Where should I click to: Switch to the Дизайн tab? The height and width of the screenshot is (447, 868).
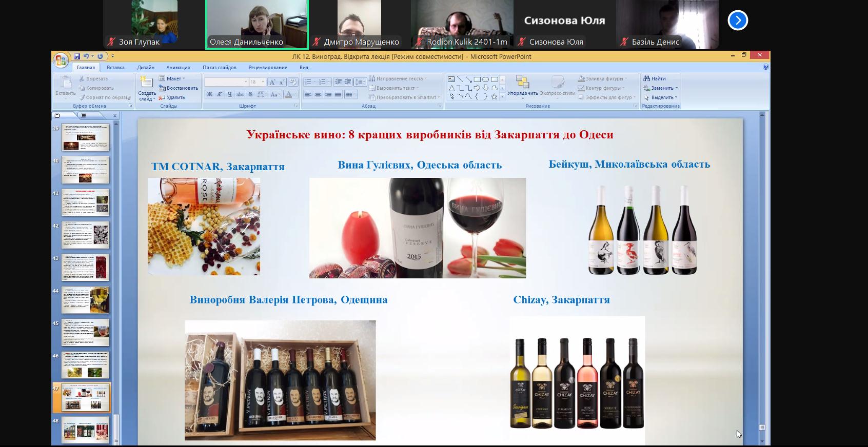pos(146,68)
